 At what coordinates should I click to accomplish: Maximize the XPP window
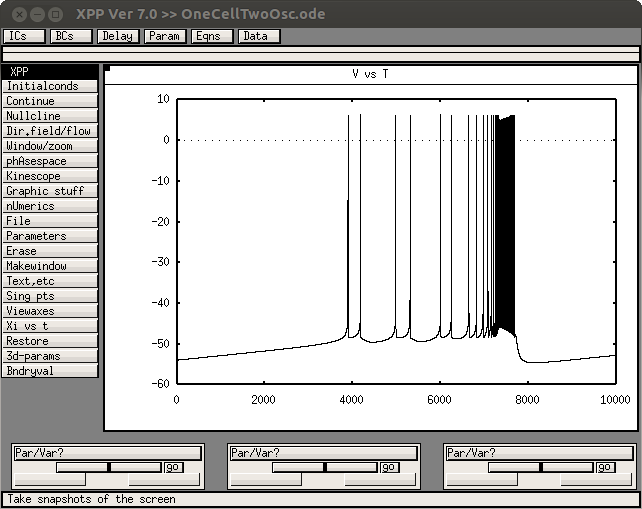(x=55, y=14)
